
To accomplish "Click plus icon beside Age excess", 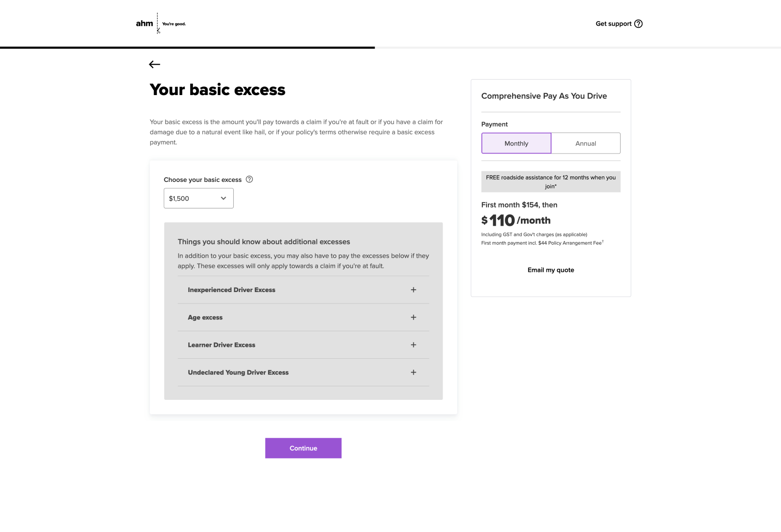I will click(413, 317).
